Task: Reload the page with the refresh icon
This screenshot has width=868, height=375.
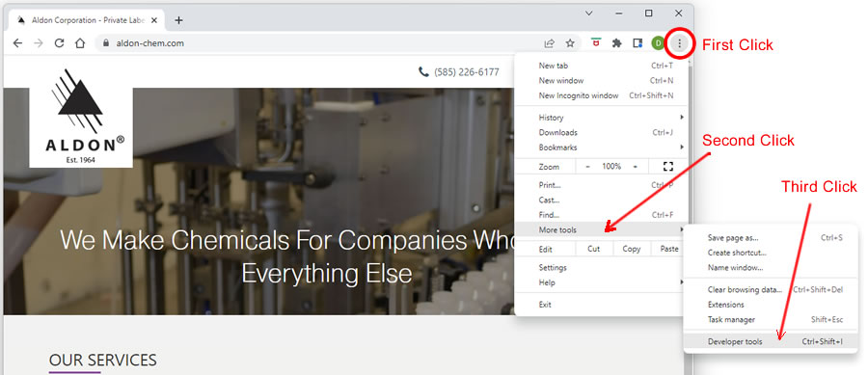Action: [59, 43]
